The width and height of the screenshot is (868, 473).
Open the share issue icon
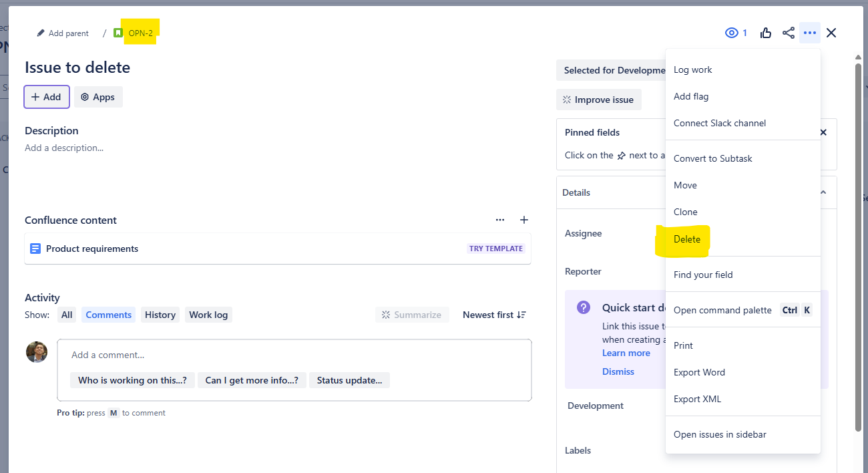[789, 33]
